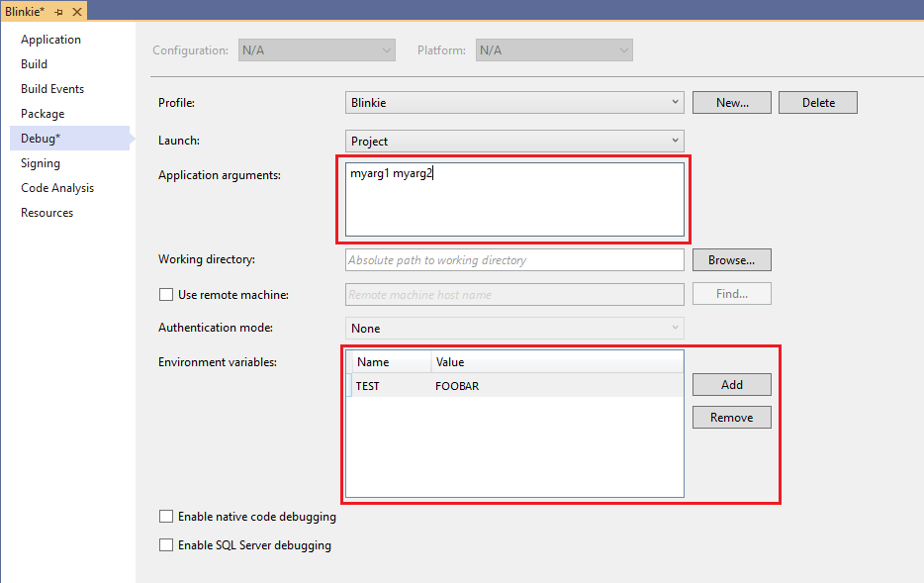Add a new environment variable
This screenshot has height=583, width=924.
click(731, 385)
